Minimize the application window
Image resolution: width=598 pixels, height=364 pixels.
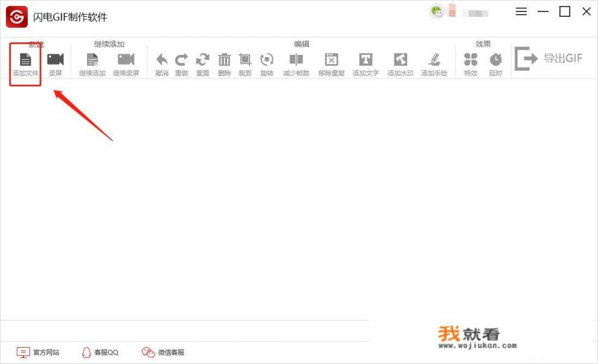pyautogui.click(x=543, y=12)
